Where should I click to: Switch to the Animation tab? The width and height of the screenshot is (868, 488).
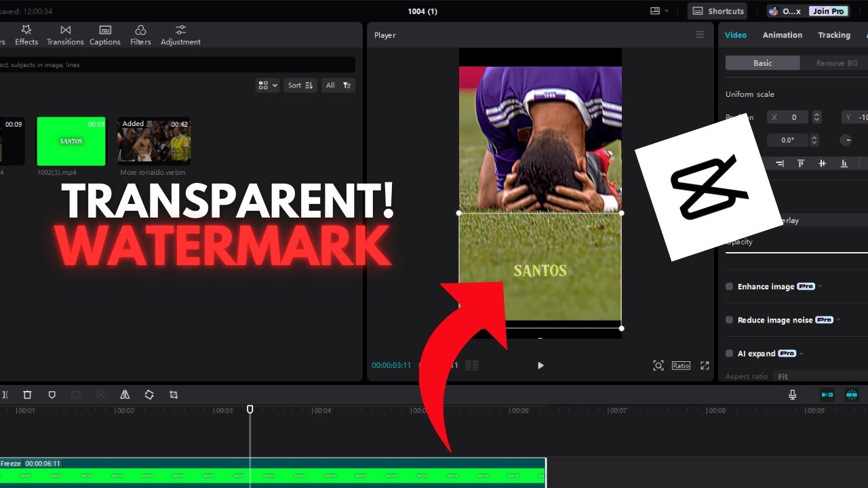tap(783, 35)
